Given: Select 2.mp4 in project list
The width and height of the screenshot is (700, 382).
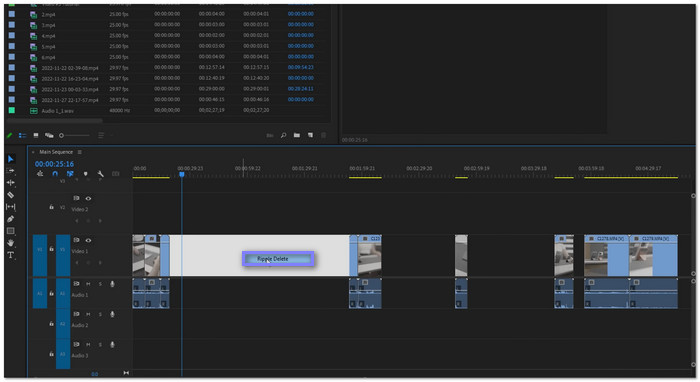Looking at the screenshot, I should click(48, 14).
